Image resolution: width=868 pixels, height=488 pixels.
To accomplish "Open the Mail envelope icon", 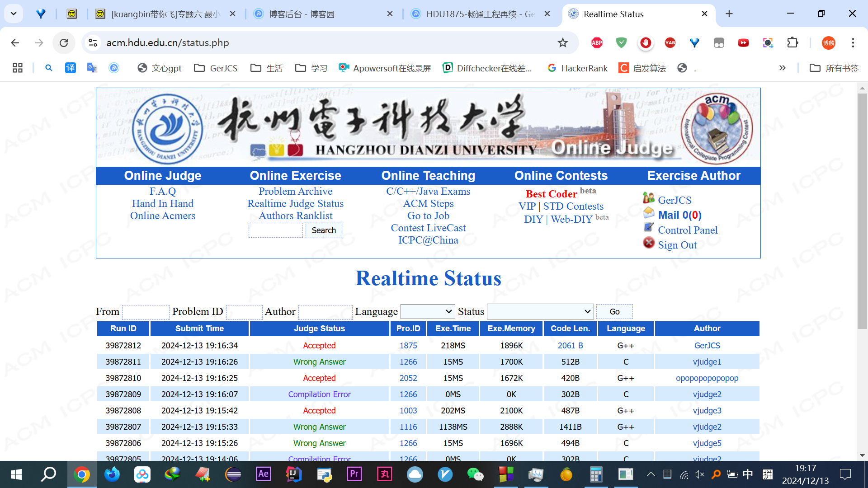I will (x=649, y=212).
